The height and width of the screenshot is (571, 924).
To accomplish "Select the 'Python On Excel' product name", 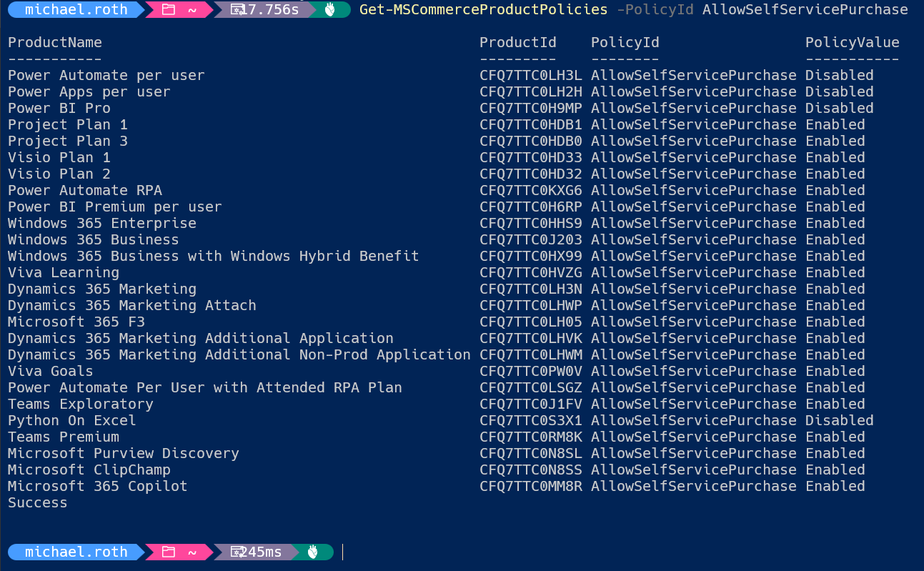I will click(72, 420).
